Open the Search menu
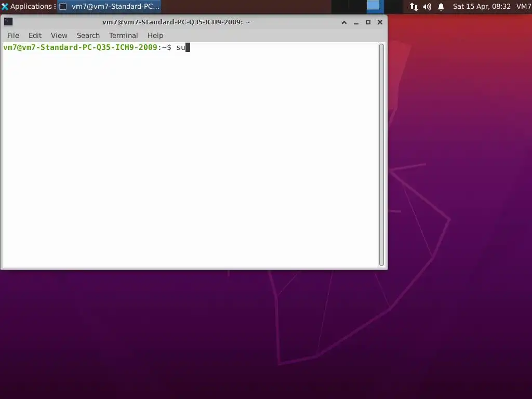Viewport: 532px width, 399px height. click(88, 35)
